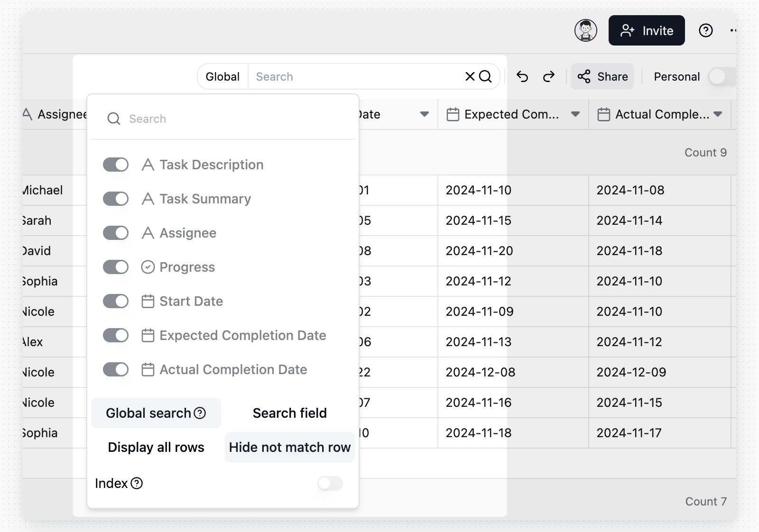Open the Actual Comple... column dropdown arrow
The height and width of the screenshot is (532, 759).
click(718, 114)
